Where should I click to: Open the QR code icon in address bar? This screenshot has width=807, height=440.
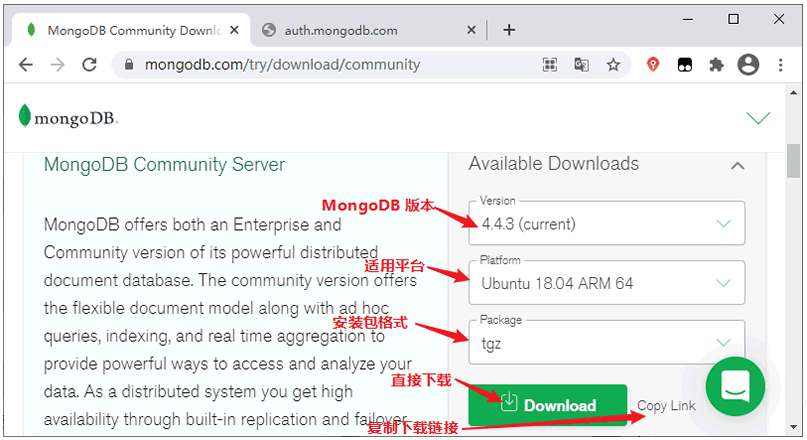(x=550, y=65)
